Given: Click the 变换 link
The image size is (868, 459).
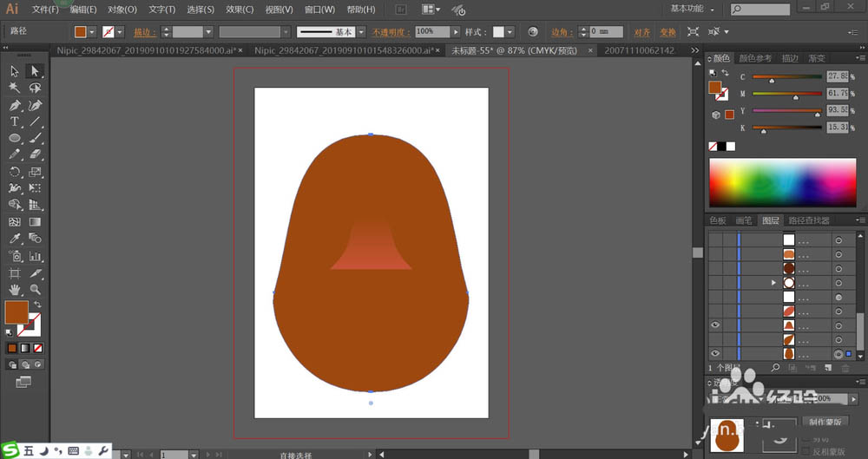Looking at the screenshot, I should [x=667, y=32].
